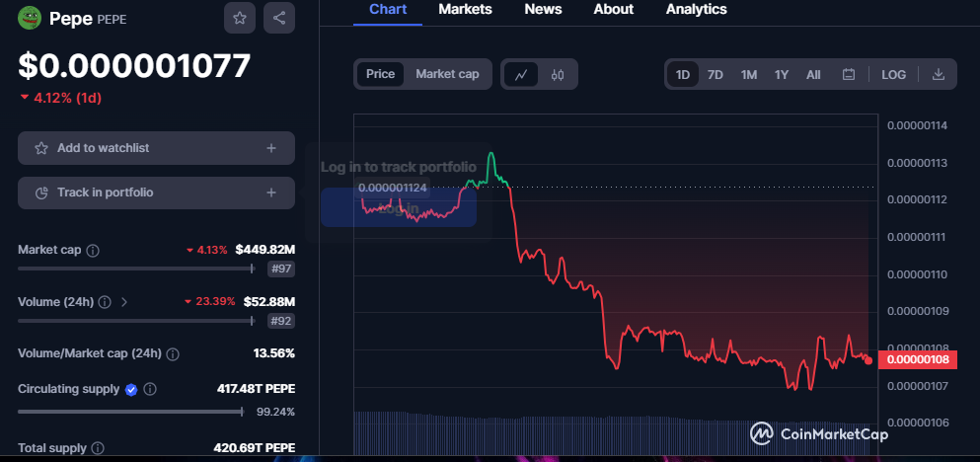Click the info icon next to Total supply
This screenshot has height=462, width=980.
pyautogui.click(x=98, y=448)
